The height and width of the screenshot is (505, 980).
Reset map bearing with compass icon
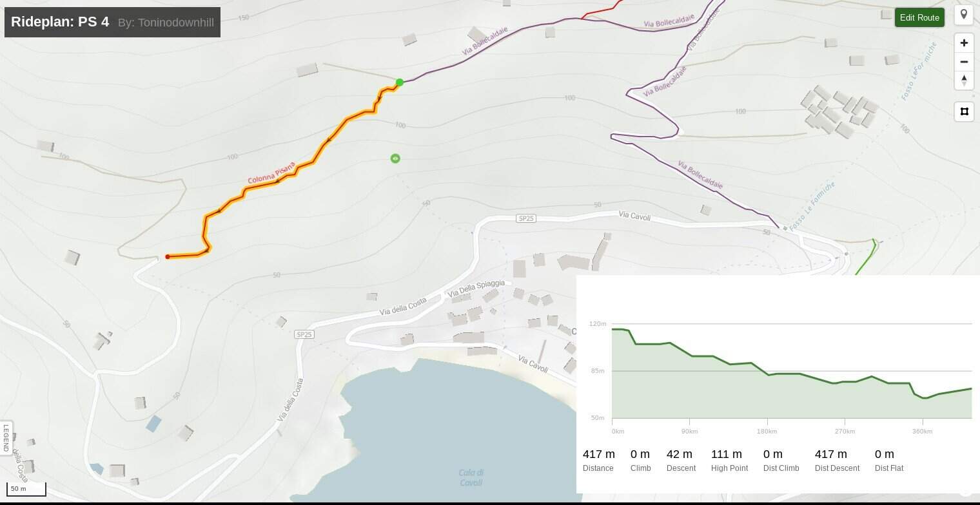click(x=964, y=81)
